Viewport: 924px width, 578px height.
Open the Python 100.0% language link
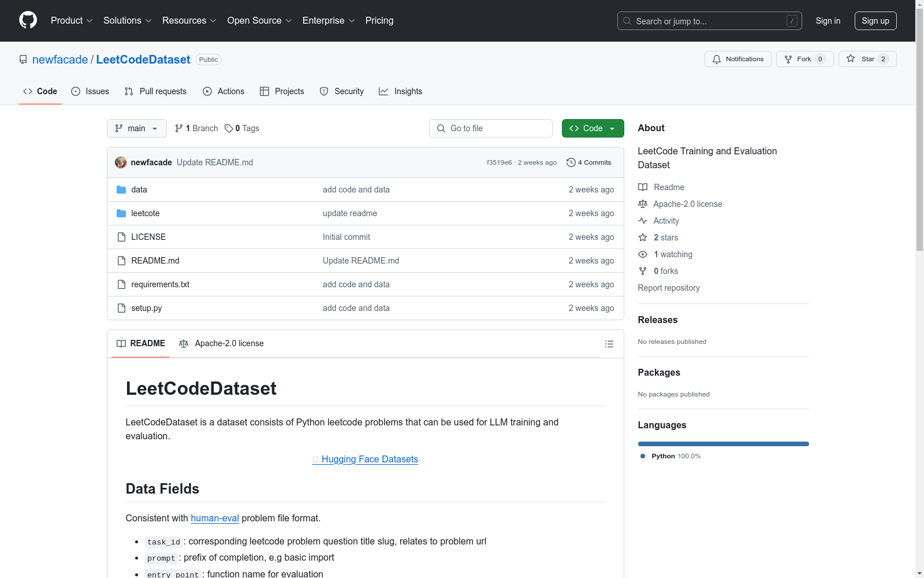click(x=670, y=456)
